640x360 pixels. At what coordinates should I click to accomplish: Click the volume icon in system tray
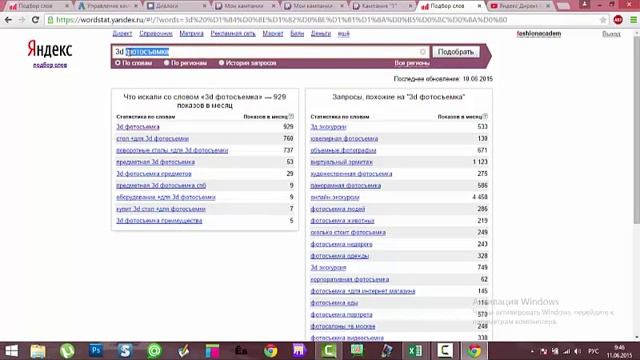[577, 351]
